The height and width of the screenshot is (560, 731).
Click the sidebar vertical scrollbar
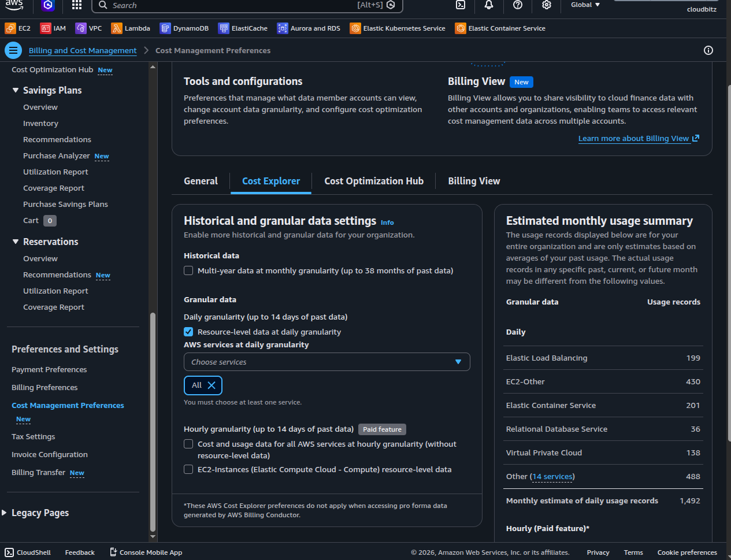pos(153,422)
